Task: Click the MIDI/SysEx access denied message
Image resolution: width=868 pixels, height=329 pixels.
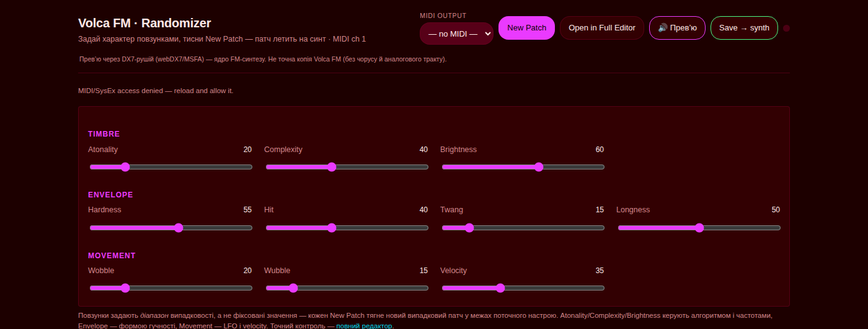Action: pos(156,91)
